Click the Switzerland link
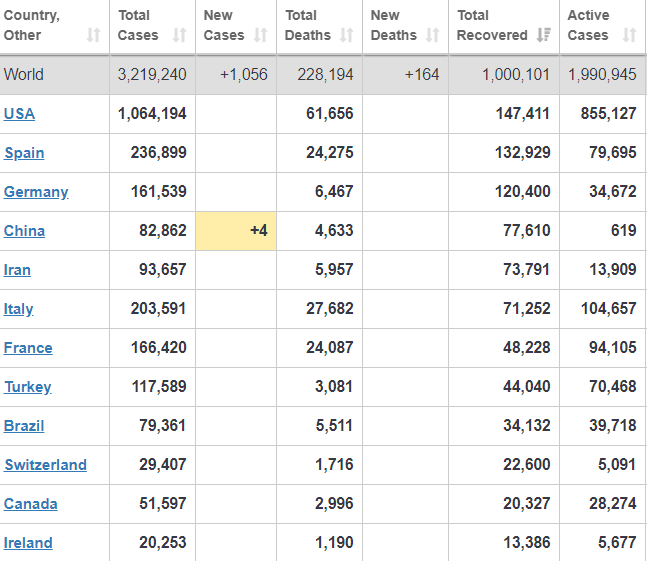The height and width of the screenshot is (561, 647). coord(45,465)
